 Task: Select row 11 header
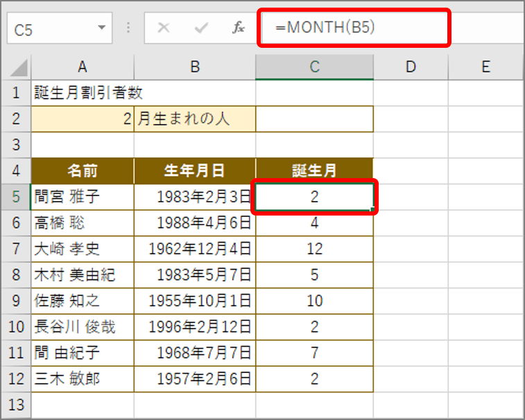[16, 353]
